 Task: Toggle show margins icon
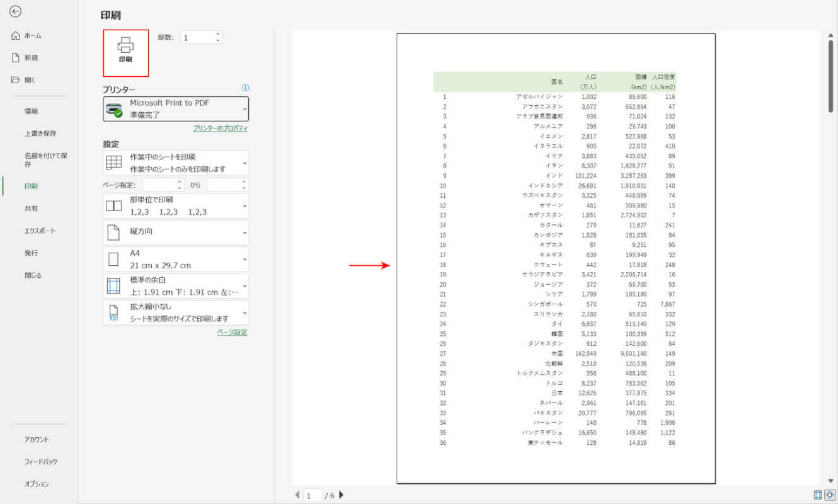(818, 495)
